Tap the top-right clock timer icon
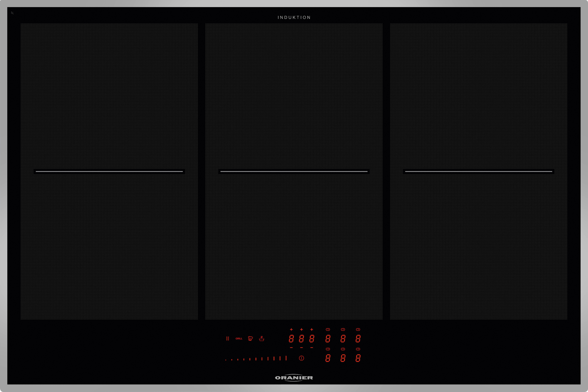Image resolution: width=588 pixels, height=392 pixels. tap(358, 329)
